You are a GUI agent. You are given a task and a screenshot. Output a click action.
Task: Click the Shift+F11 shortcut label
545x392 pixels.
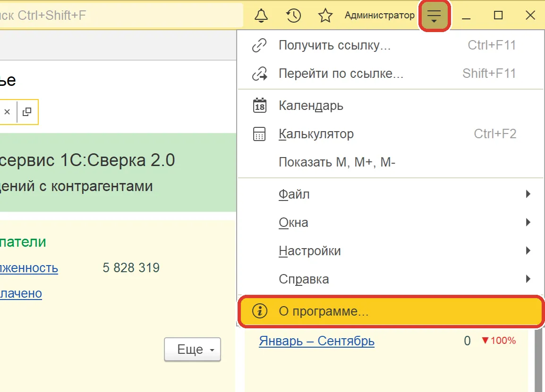489,73
